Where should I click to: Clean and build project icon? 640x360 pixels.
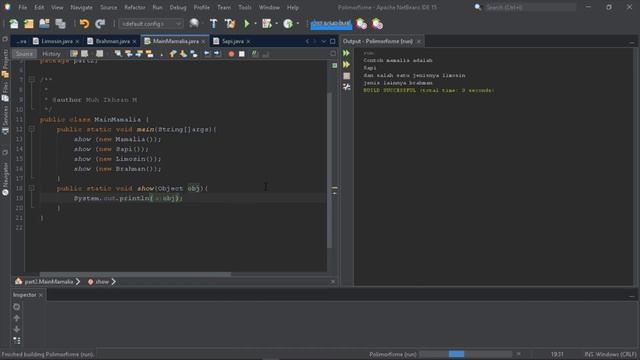[230, 24]
